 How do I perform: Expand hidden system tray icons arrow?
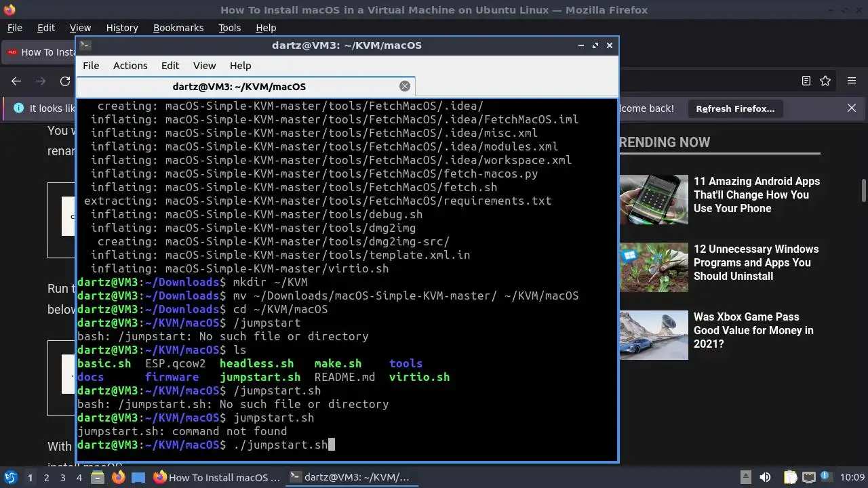pos(745,477)
